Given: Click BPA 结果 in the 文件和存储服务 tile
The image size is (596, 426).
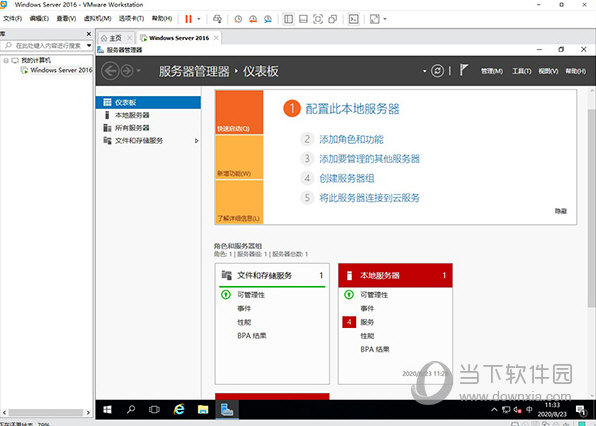Looking at the screenshot, I should (252, 336).
